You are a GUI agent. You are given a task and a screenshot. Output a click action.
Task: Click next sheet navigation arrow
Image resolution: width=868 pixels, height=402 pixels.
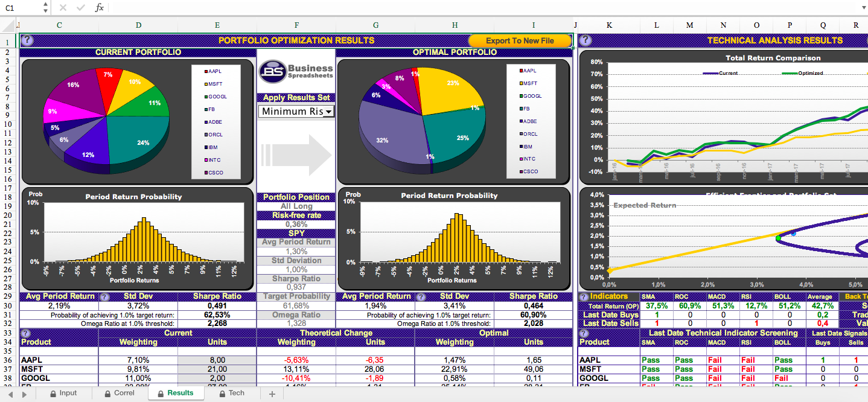point(25,394)
